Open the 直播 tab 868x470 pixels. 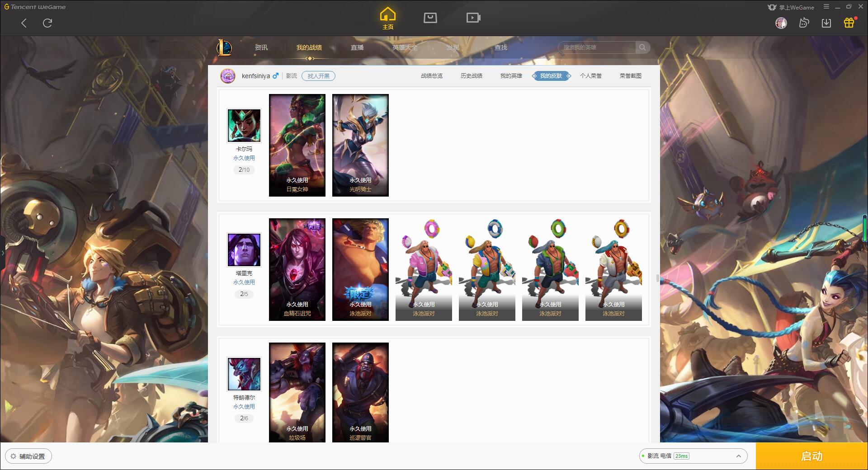pyautogui.click(x=357, y=47)
